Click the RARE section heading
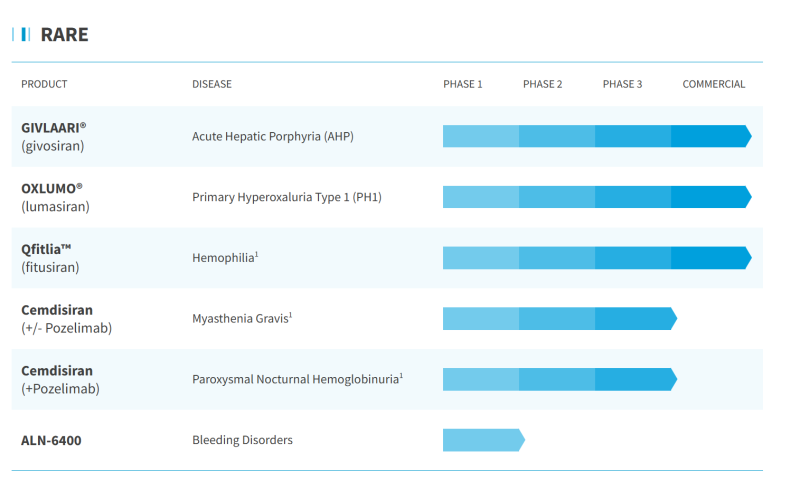This screenshot has height=490, width=800. click(x=64, y=35)
